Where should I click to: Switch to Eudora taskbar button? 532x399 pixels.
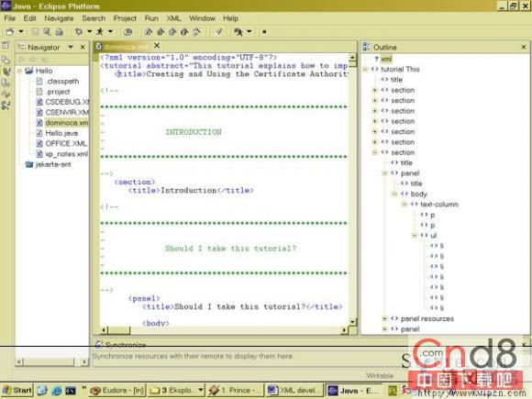tap(117, 390)
